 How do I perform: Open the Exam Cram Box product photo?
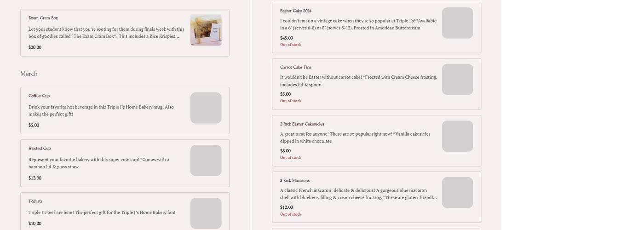click(x=206, y=30)
